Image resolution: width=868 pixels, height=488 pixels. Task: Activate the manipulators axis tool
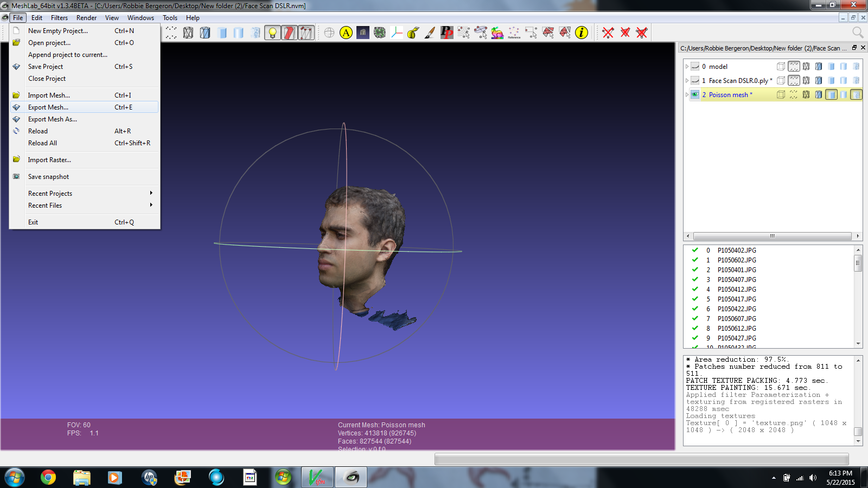[x=397, y=33]
